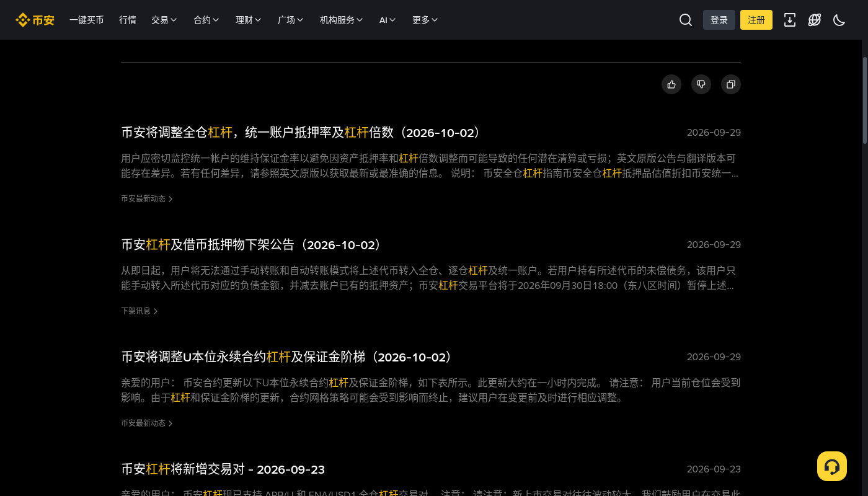
Task: Click the page vertical scrollbar thumb
Action: coord(866,100)
